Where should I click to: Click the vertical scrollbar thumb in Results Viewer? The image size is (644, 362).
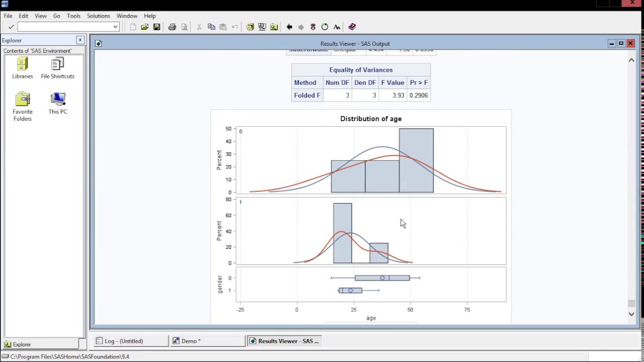(x=631, y=303)
